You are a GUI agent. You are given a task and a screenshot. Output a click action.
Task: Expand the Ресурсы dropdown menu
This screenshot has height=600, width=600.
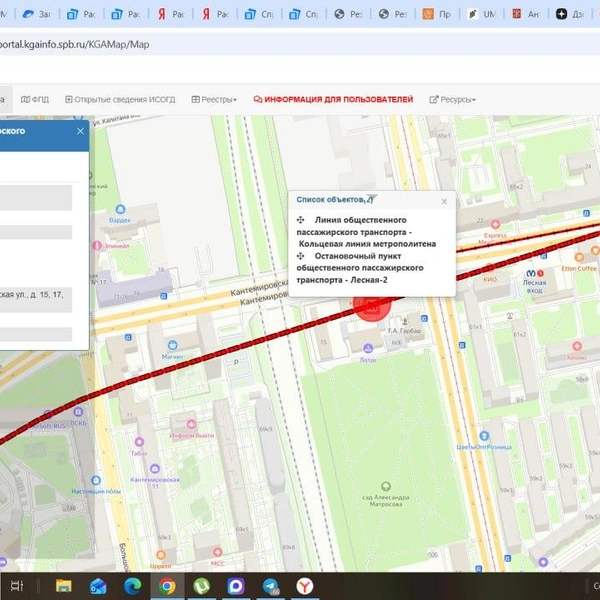coord(453,99)
